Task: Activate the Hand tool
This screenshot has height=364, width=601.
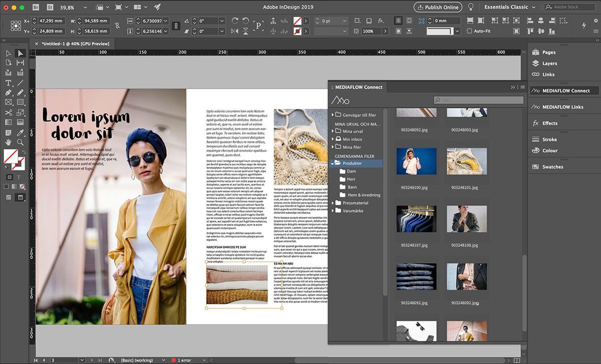Action: 9,143
